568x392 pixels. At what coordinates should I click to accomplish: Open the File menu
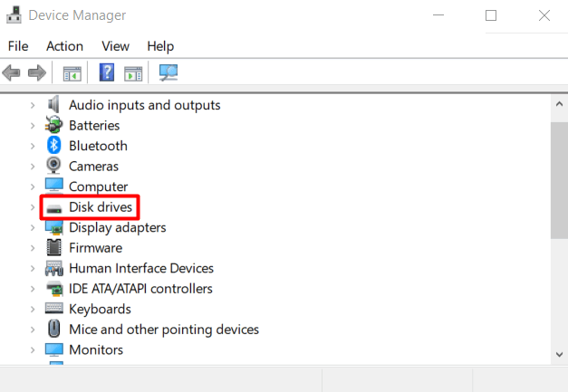pos(18,46)
